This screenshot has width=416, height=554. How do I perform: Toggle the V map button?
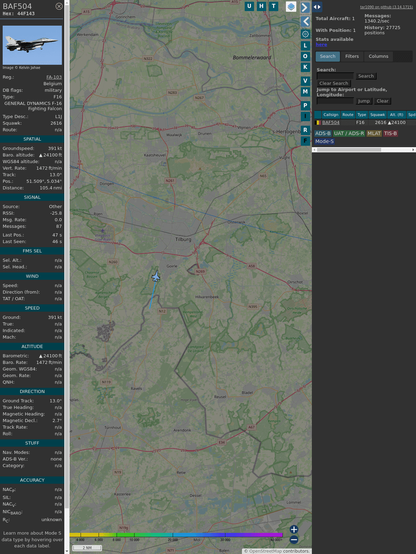pyautogui.click(x=305, y=81)
